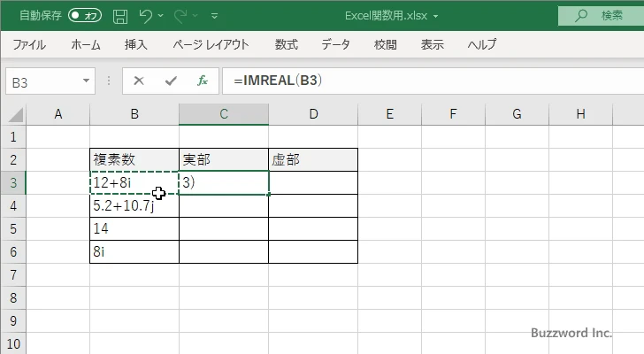Viewport: 644px width, 354px height.
Task: Select row 3 header
Action: click(x=13, y=182)
